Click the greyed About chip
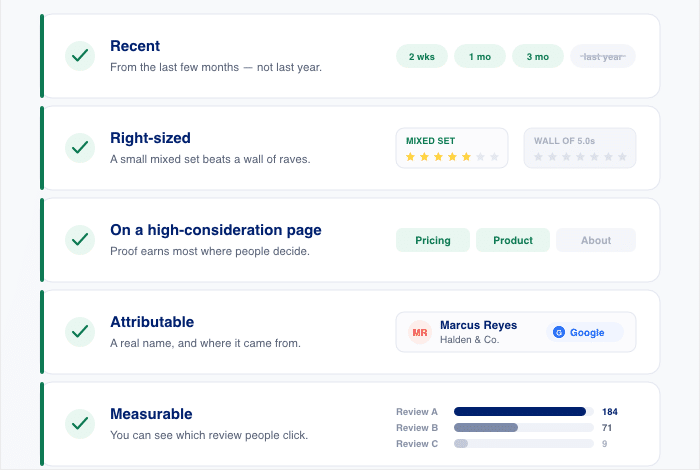The image size is (700, 470). pyautogui.click(x=596, y=240)
